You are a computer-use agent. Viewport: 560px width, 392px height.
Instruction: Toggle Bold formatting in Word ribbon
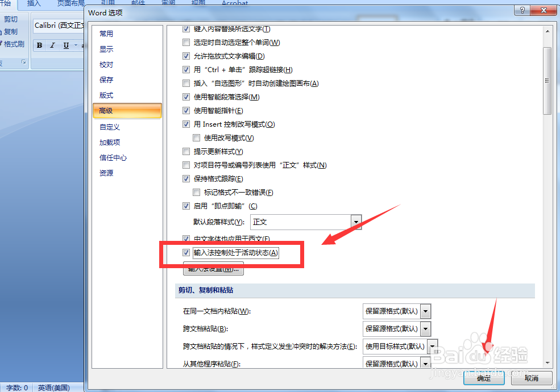pyautogui.click(x=40, y=45)
